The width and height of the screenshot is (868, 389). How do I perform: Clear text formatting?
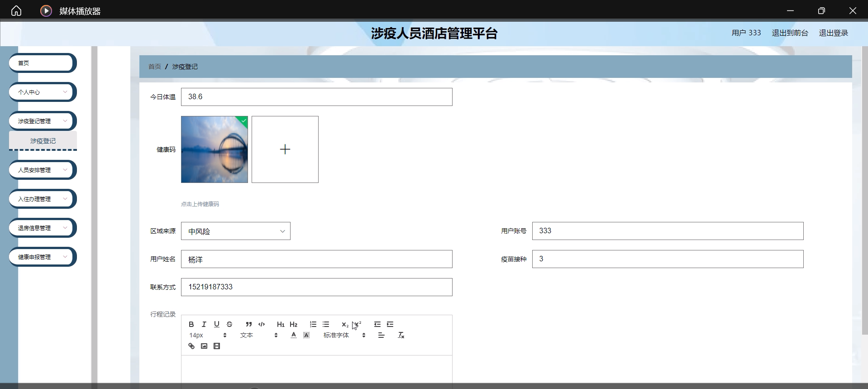[401, 335]
